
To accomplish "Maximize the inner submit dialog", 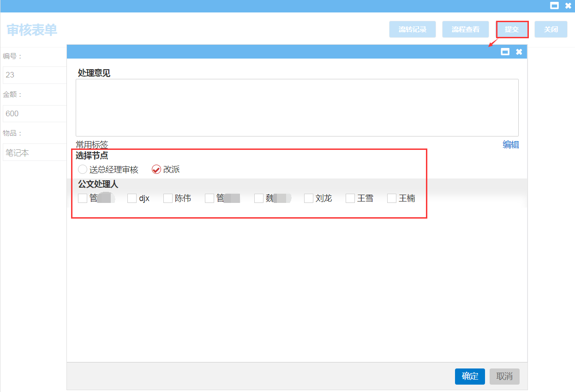I will tap(505, 52).
